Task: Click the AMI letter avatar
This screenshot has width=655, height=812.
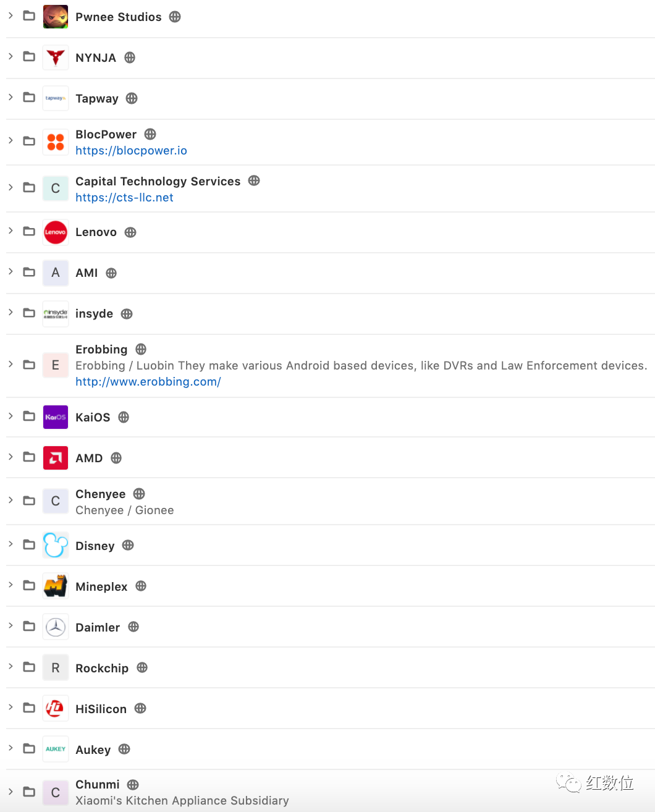Action: click(56, 273)
